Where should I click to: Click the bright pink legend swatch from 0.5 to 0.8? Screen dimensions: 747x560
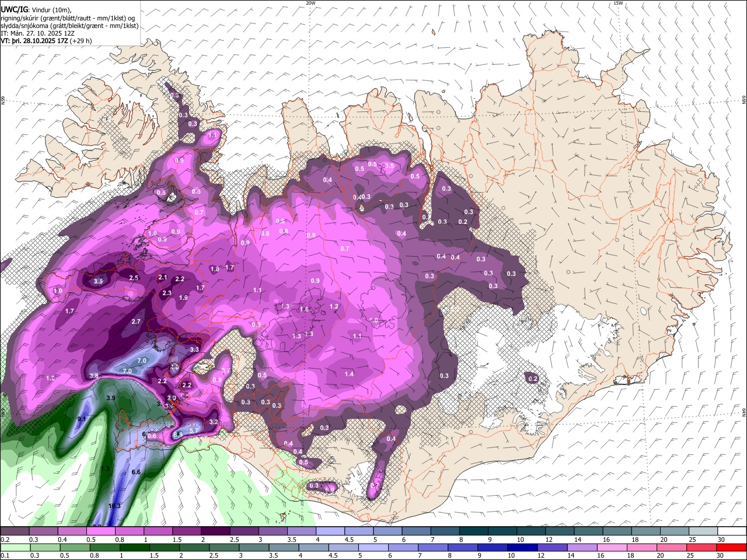(100, 531)
